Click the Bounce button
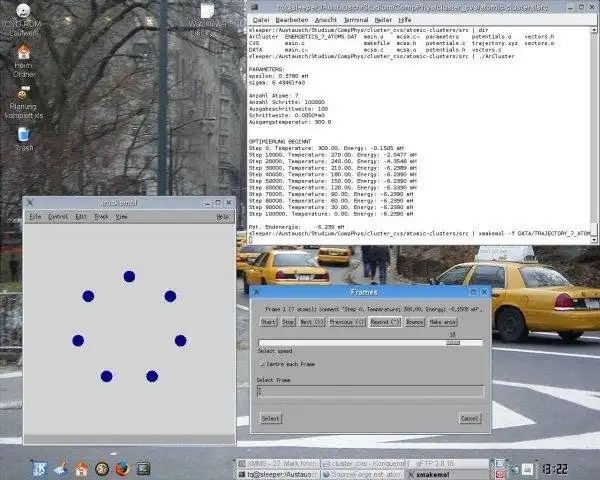The height and width of the screenshot is (480, 600). pyautogui.click(x=414, y=322)
